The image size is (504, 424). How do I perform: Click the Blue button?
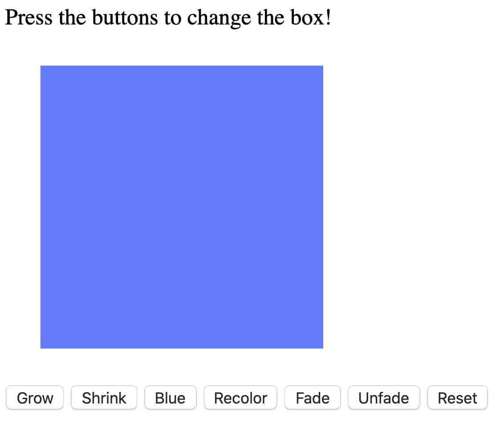(x=171, y=398)
